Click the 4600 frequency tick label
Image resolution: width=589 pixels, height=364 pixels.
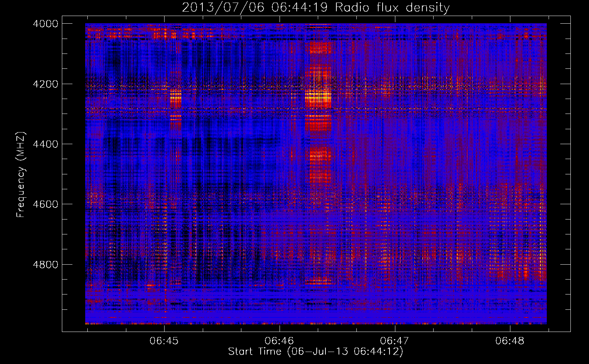(46, 204)
